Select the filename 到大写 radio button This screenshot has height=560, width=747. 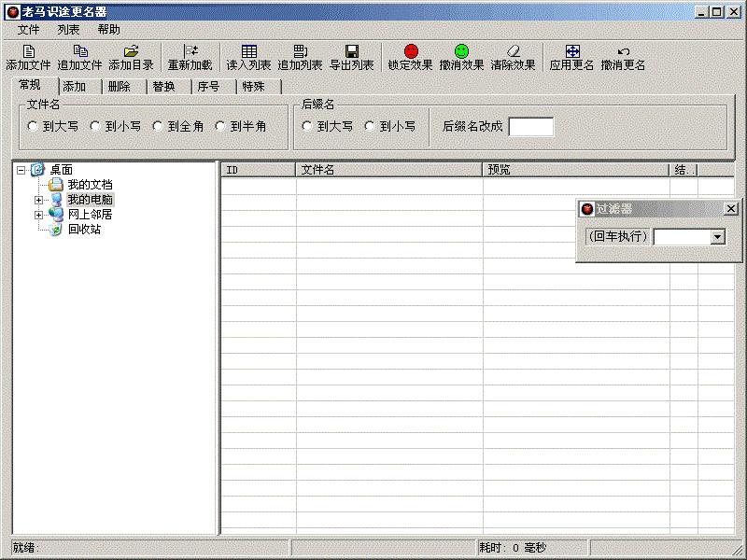click(x=33, y=126)
